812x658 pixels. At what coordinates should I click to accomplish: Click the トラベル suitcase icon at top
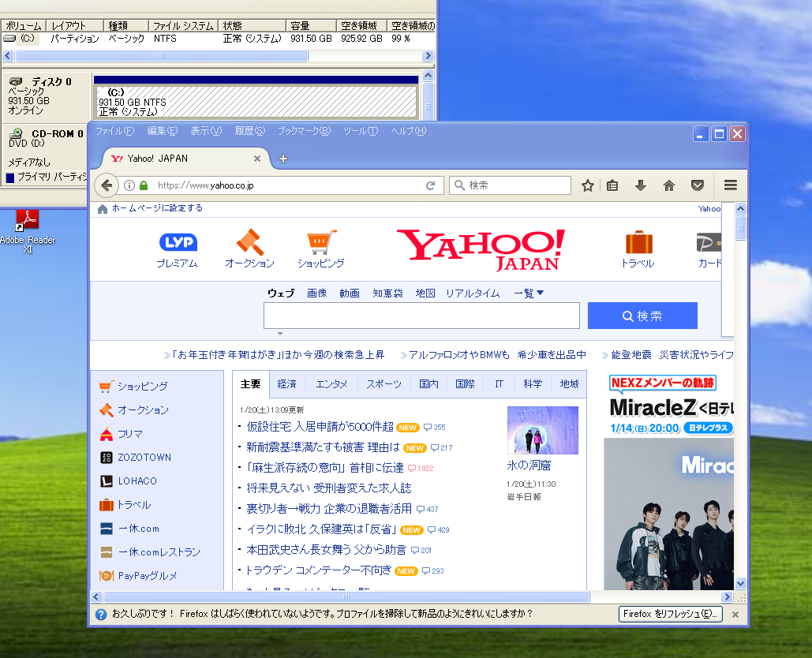pos(638,249)
